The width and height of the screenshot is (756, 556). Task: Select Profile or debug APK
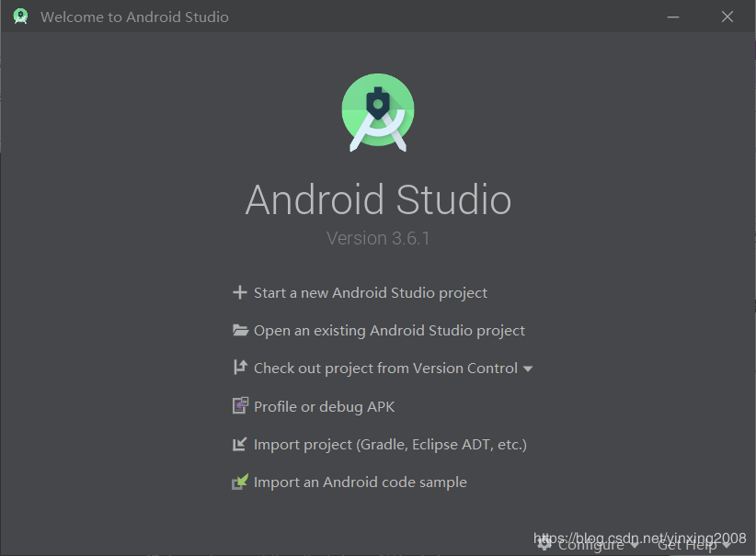[324, 406]
